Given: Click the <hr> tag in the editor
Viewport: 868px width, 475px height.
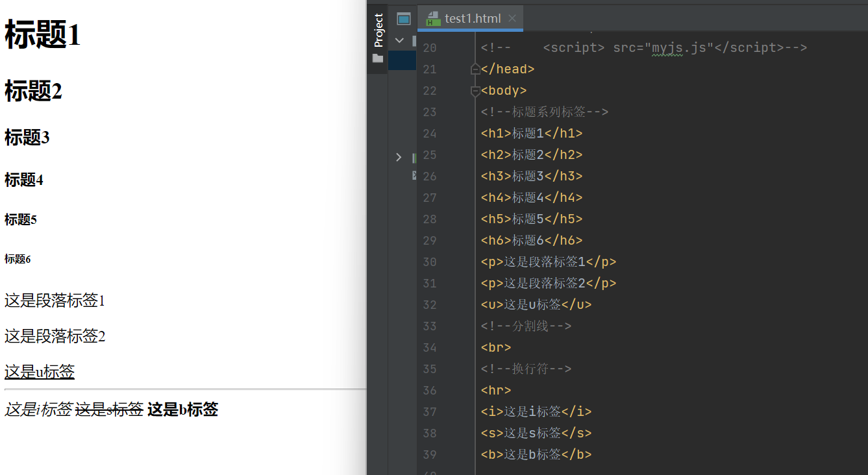Looking at the screenshot, I should click(x=496, y=391).
